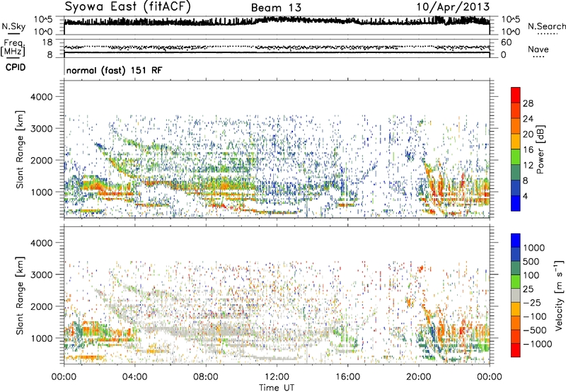The width and height of the screenshot is (566, 392).
Task: Click inside the sky noise strip plot
Action: 277,25
